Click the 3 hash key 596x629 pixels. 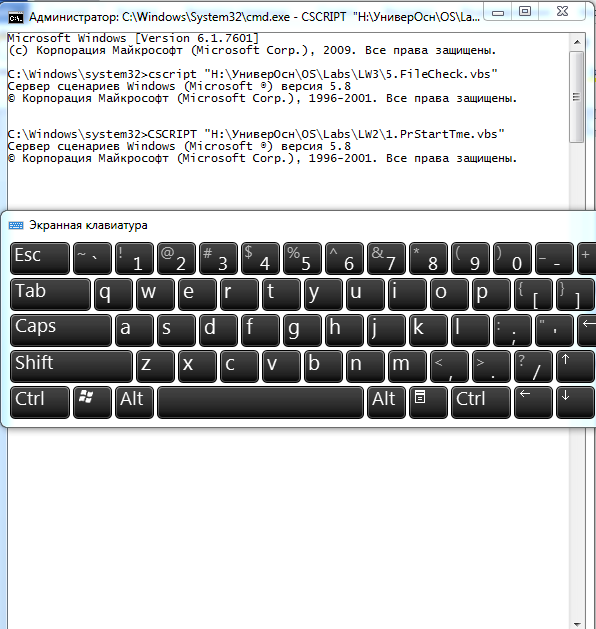[x=219, y=258]
